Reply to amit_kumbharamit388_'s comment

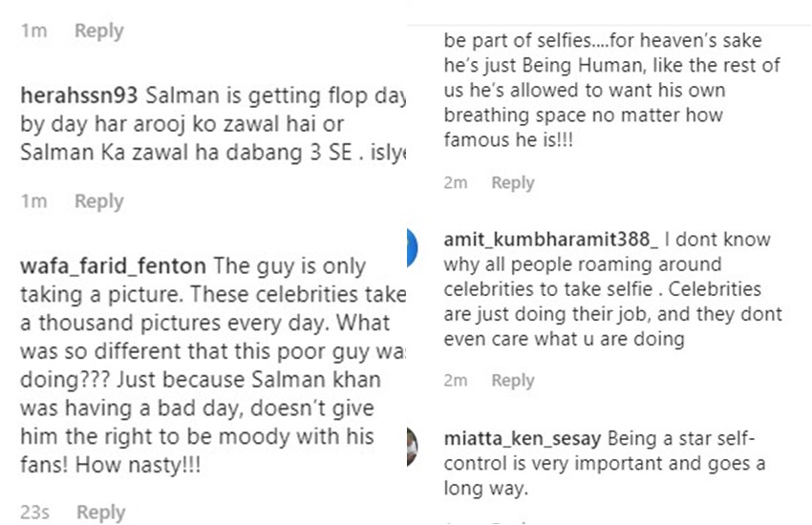[512, 381]
